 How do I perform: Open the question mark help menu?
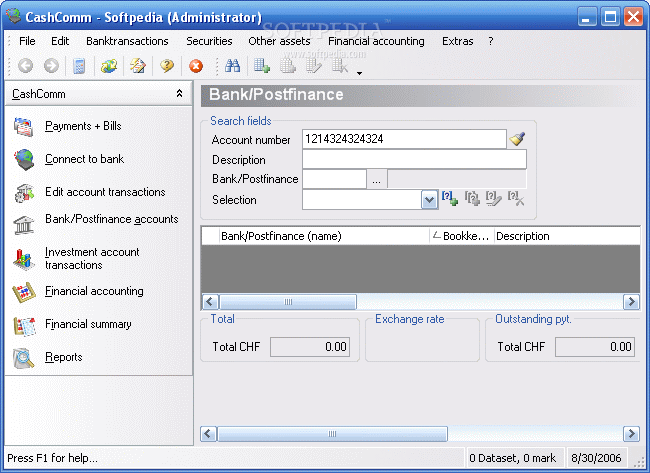point(491,41)
